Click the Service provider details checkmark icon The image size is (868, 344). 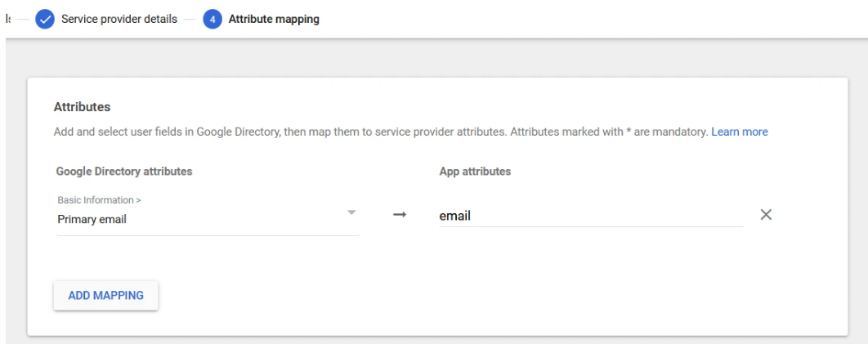click(x=45, y=19)
